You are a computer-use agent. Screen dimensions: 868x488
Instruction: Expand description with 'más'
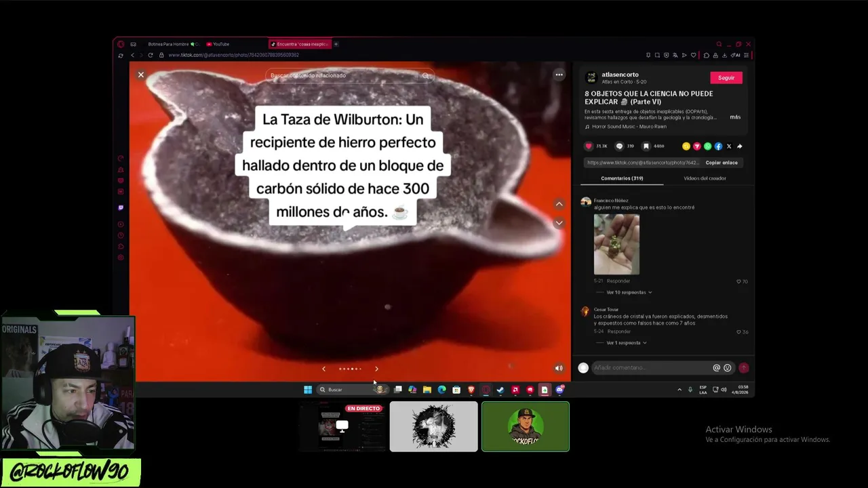point(735,117)
